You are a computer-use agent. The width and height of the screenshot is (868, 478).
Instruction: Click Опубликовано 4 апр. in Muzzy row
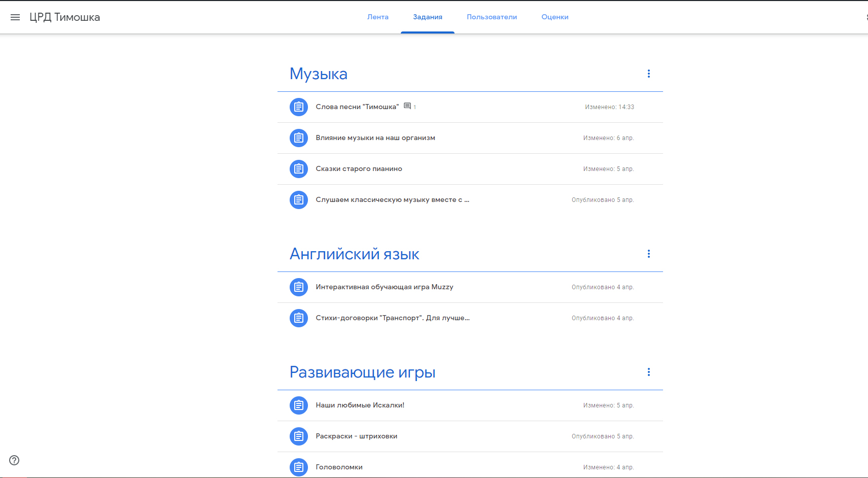603,287
